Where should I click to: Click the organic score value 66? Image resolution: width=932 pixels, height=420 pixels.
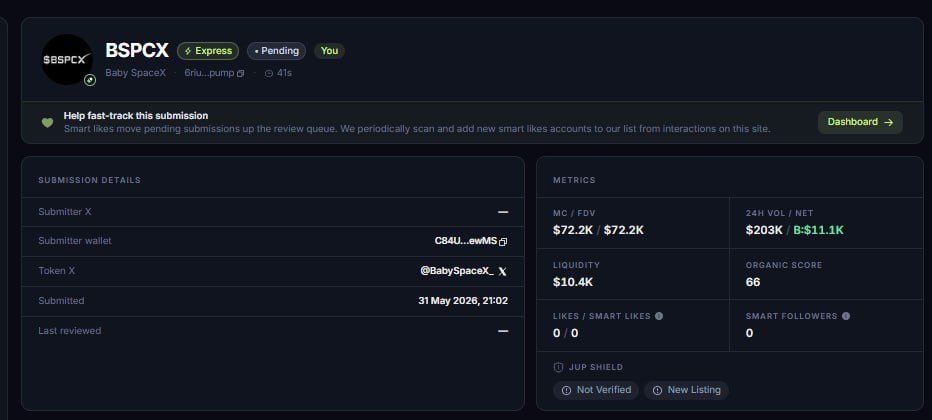click(x=753, y=282)
